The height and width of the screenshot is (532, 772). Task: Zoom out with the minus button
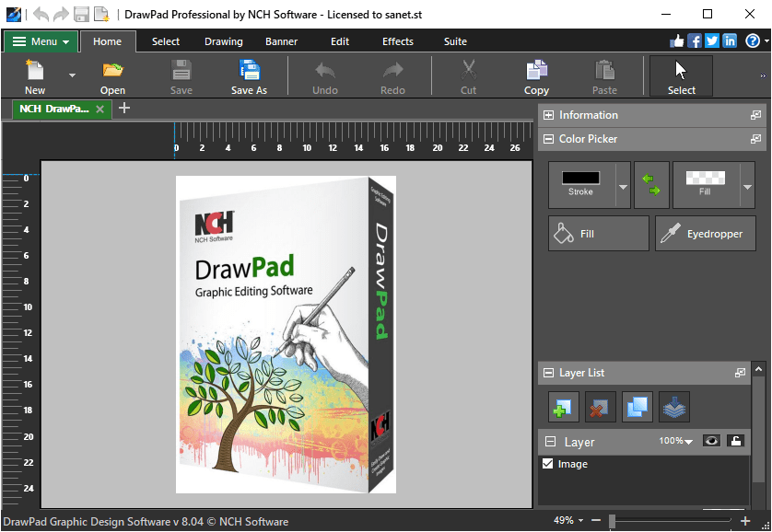tap(596, 520)
